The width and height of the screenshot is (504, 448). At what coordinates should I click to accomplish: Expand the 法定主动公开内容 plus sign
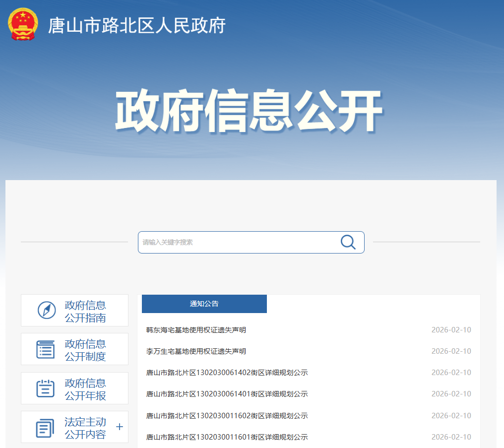(x=119, y=427)
